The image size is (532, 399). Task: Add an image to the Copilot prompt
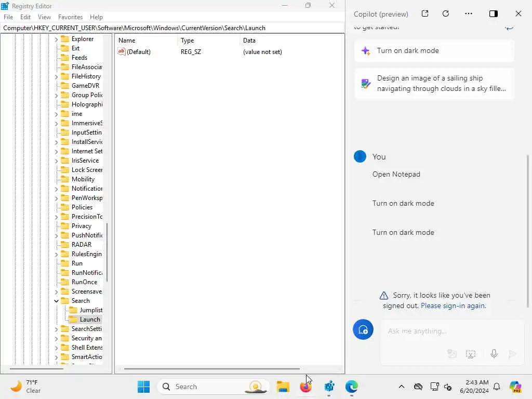[451, 354]
